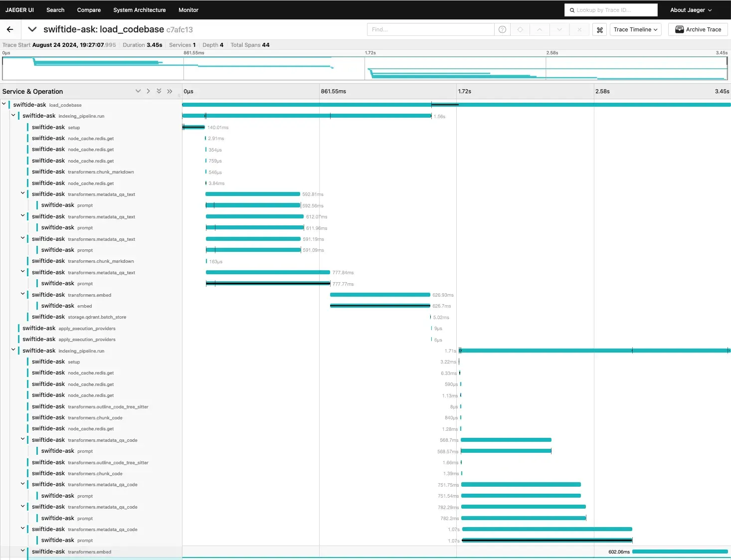Jump to the next search result arrow
731x560 pixels.
[559, 29]
